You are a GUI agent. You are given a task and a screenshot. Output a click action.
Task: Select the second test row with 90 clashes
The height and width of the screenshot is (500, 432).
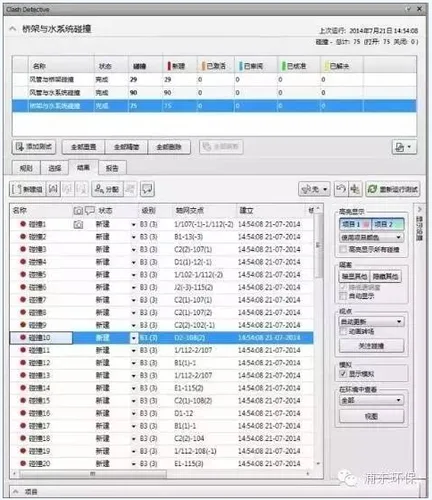[x=214, y=93]
